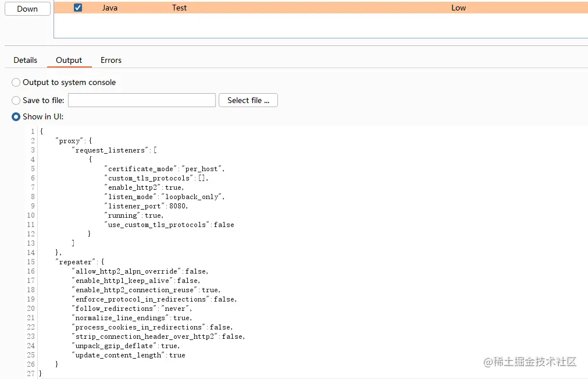
Task: Click the update_content_length line
Action: tap(129, 355)
